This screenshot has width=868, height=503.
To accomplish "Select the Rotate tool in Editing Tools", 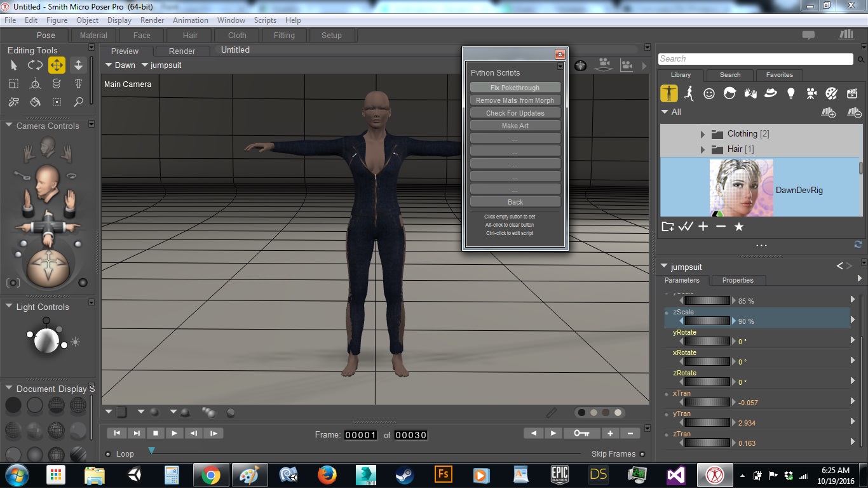I will (35, 65).
